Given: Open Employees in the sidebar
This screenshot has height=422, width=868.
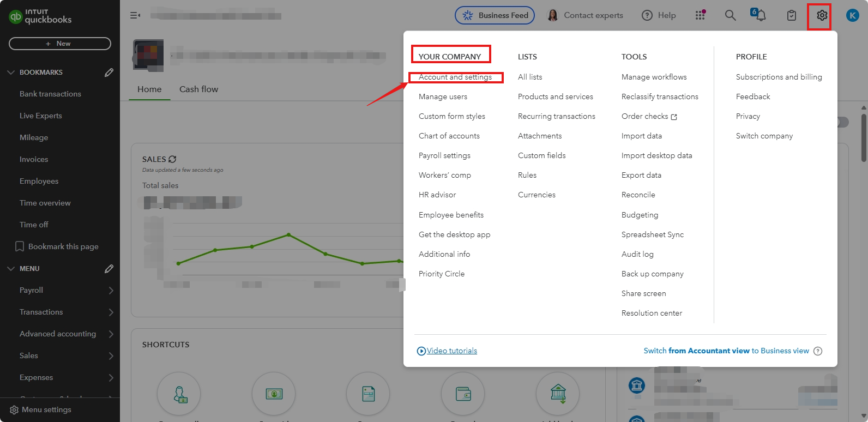Looking at the screenshot, I should [x=39, y=182].
